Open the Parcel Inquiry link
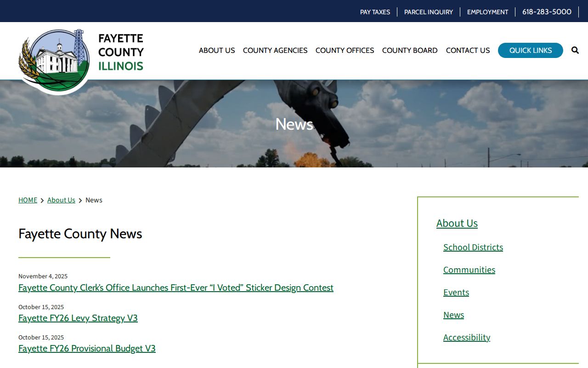The width and height of the screenshot is (588, 368). coord(429,12)
